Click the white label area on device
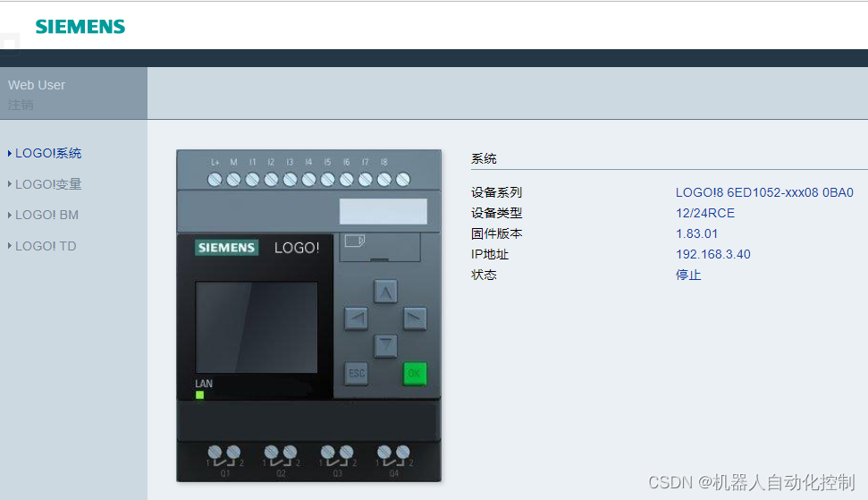The image size is (868, 500). 383,211
